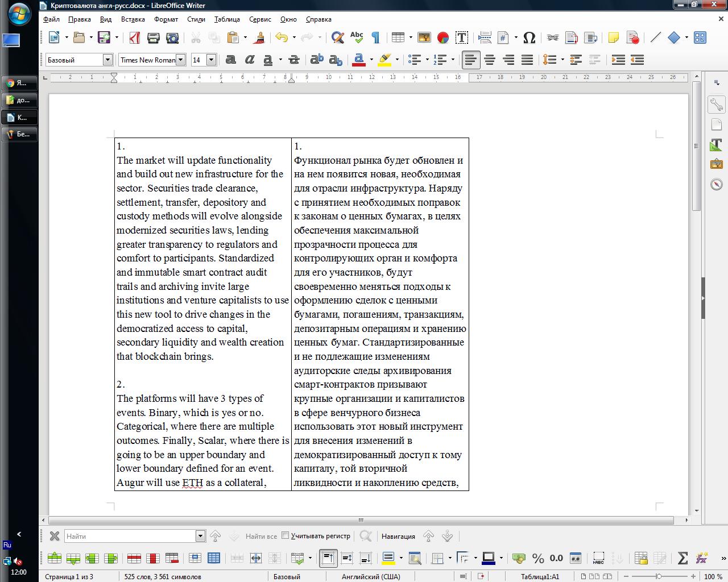The height and width of the screenshot is (582, 728).
Task: Click the Paste clipboard icon
Action: (x=233, y=38)
